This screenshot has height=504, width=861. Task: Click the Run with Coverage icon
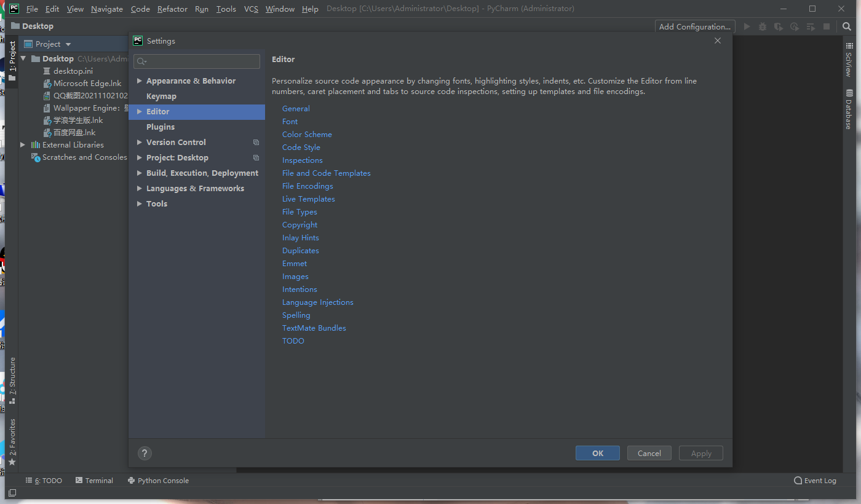pyautogui.click(x=779, y=26)
